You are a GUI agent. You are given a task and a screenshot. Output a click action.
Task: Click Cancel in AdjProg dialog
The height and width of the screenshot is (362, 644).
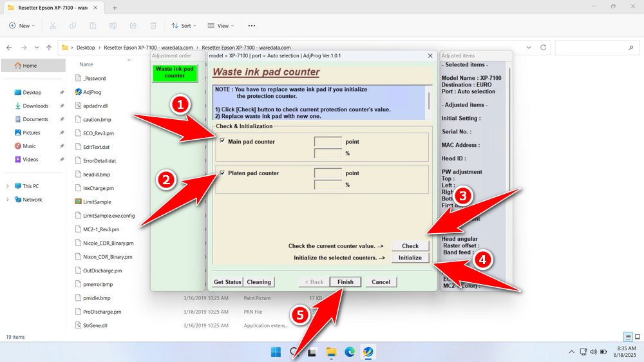click(381, 282)
